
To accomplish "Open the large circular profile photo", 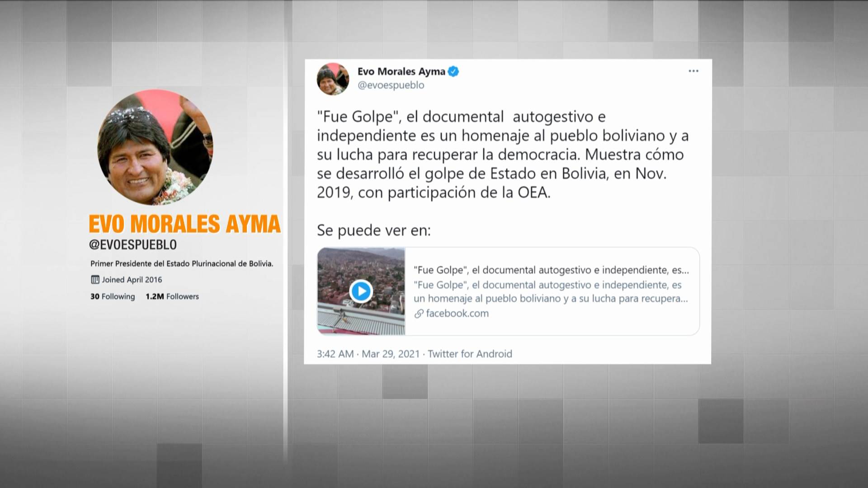I will pos(155,147).
